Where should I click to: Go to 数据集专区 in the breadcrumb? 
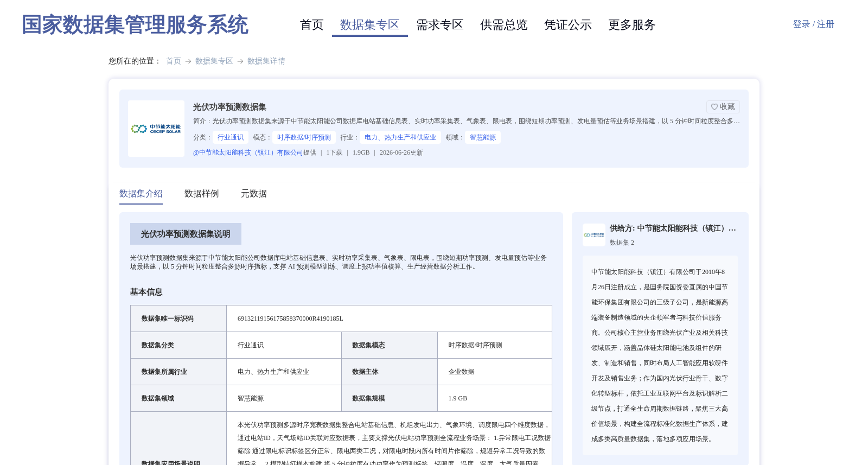pos(214,61)
